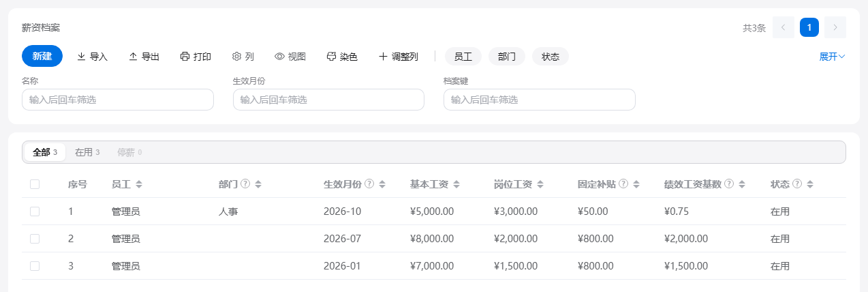
Task: Click the help icon beside 生效月份
Action: [x=369, y=184]
